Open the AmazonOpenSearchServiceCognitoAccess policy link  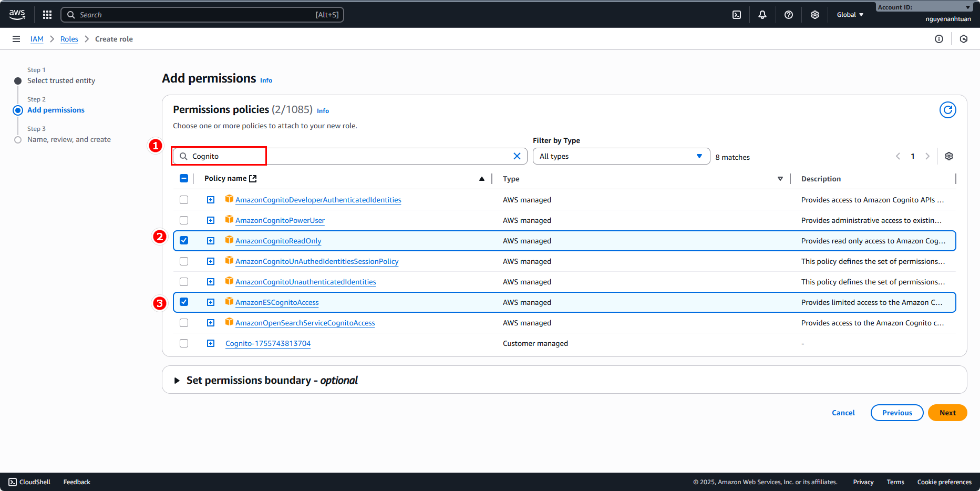[305, 323]
